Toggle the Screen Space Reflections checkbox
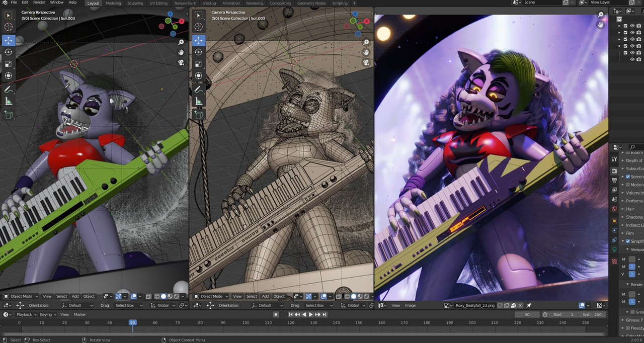Image resolution: width=644 pixels, height=343 pixels. click(628, 177)
